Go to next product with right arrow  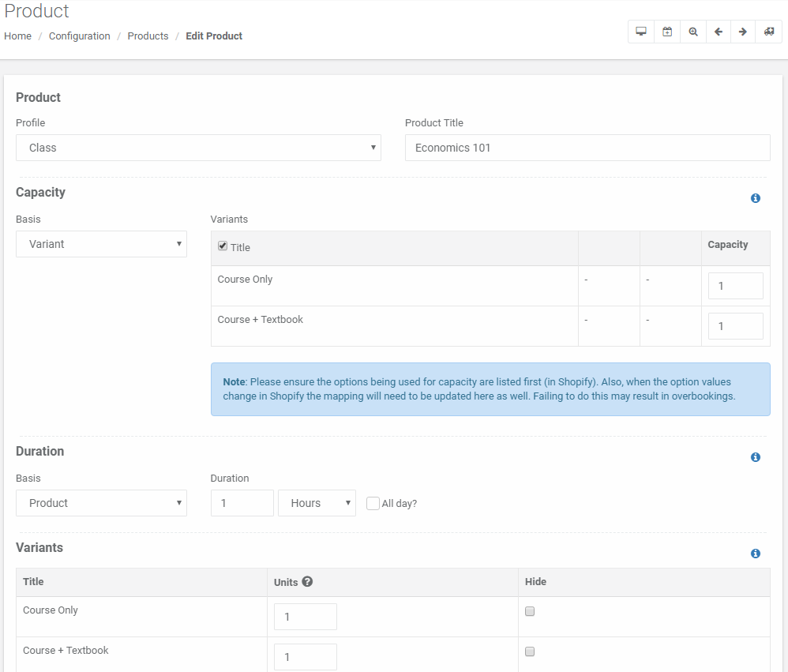coord(743,32)
